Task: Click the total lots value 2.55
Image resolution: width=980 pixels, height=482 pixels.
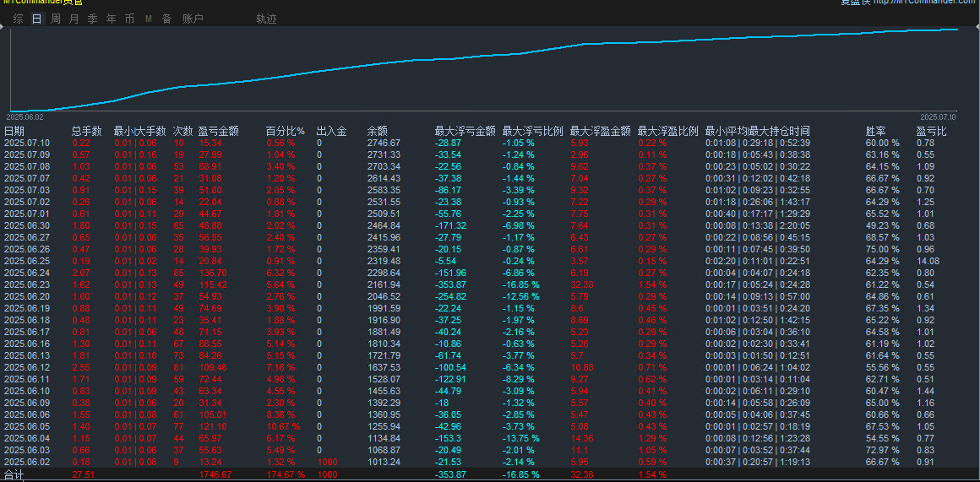Action: point(80,367)
